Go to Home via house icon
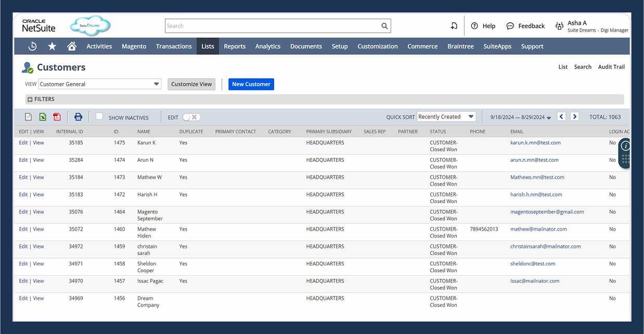The width and height of the screenshot is (644, 334). (x=72, y=46)
